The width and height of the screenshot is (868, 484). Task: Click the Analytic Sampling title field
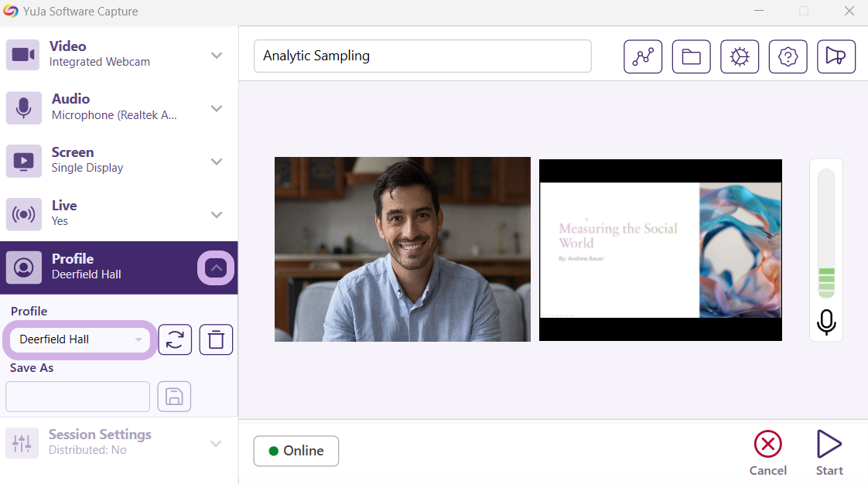[x=422, y=56]
